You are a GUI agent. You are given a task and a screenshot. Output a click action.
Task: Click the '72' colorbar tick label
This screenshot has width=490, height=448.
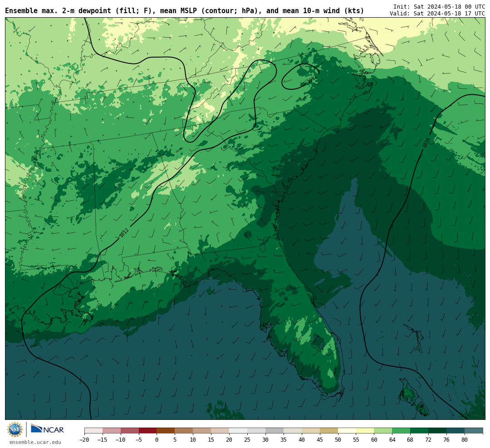429,439
